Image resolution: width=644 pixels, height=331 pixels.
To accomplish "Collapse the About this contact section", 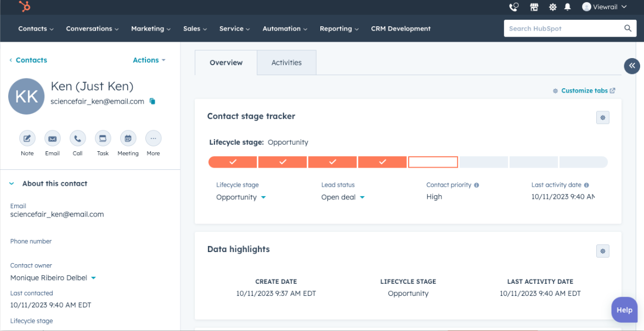I will [x=12, y=184].
